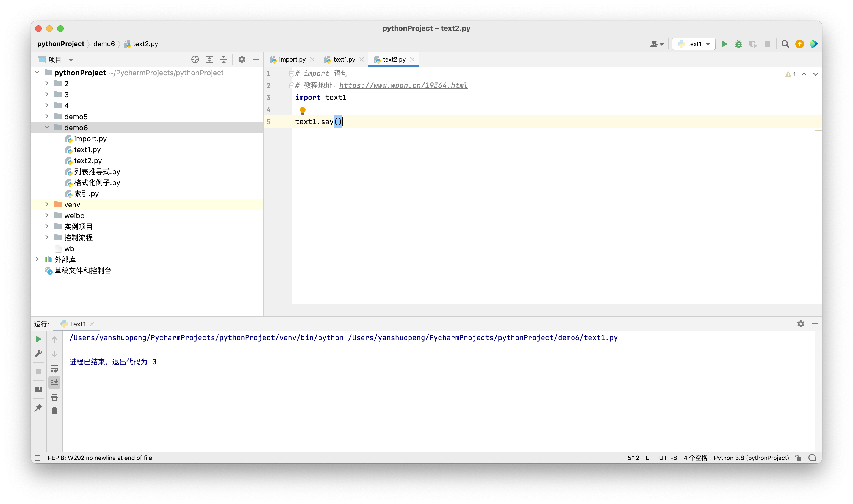Close the text1.py tab
This screenshot has width=853, height=504.
tap(362, 59)
